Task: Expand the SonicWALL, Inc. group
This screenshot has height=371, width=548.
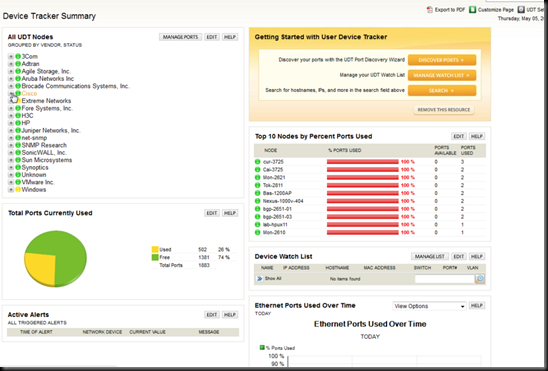Action: point(11,153)
